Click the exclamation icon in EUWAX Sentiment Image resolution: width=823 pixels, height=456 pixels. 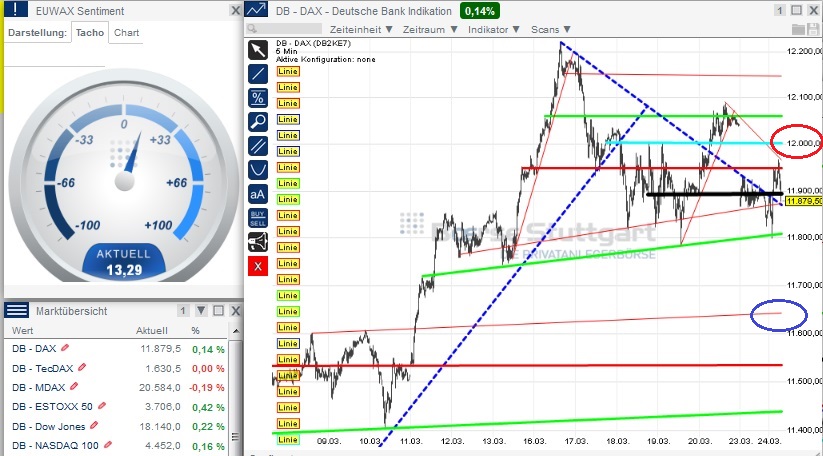click(x=15, y=9)
